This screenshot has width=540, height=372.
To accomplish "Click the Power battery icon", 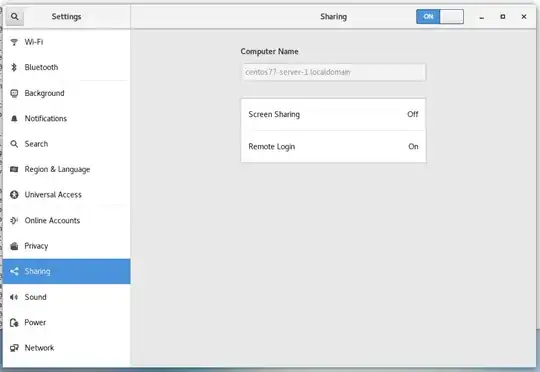I will coord(14,322).
